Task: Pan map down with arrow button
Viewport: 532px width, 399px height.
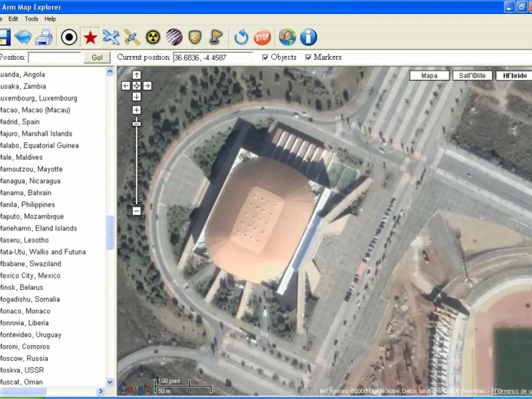Action: click(x=136, y=96)
